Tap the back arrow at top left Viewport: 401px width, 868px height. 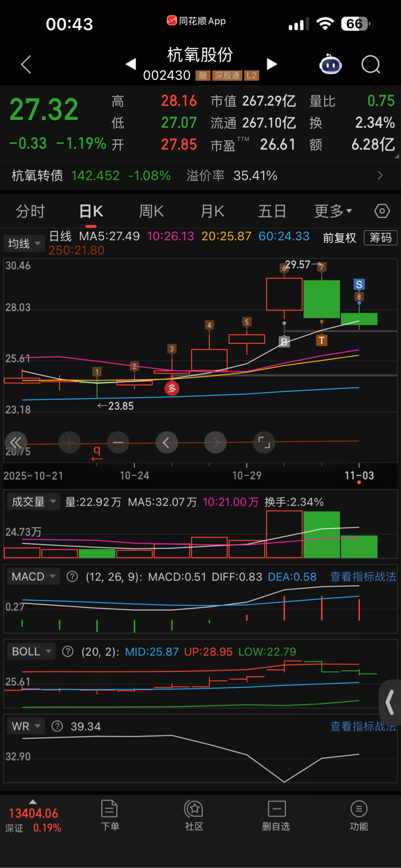(26, 64)
